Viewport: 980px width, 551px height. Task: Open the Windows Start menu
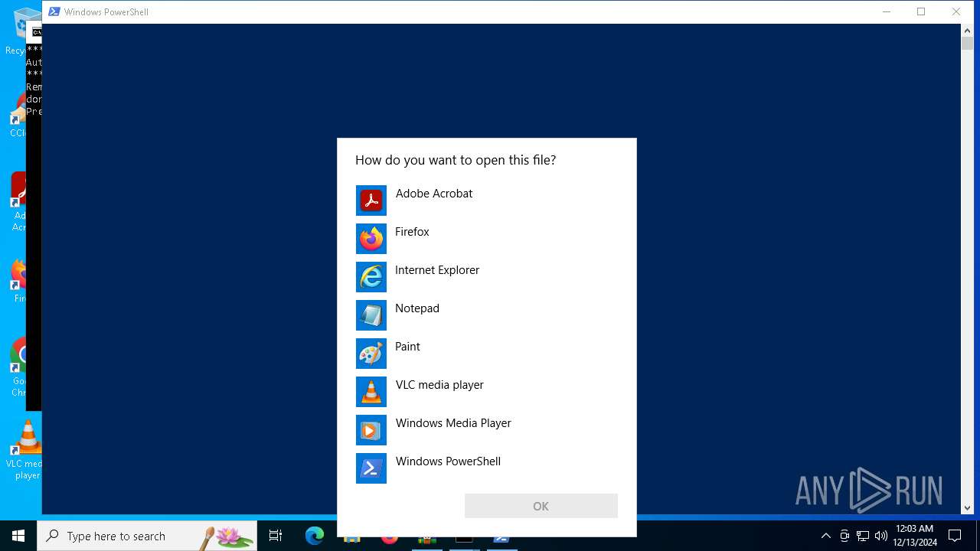pos(18,536)
